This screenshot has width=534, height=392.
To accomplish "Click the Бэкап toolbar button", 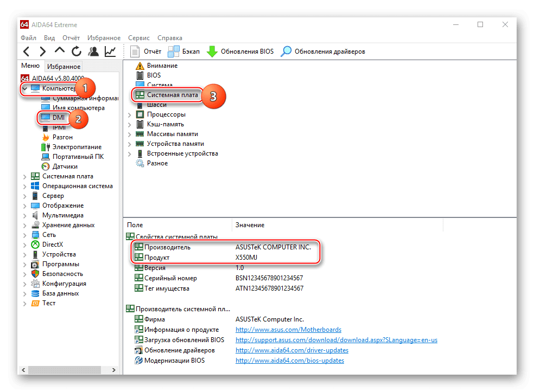I will pyautogui.click(x=183, y=52).
